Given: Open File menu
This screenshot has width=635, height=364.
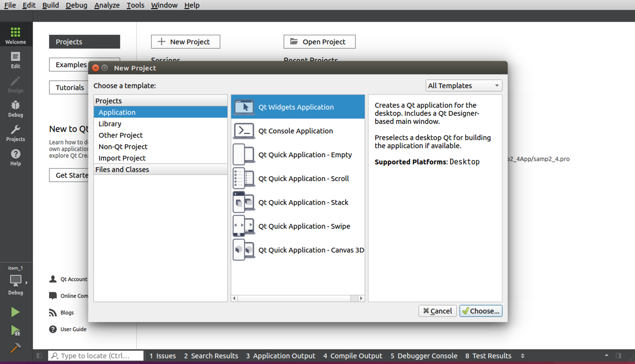Looking at the screenshot, I should (10, 5).
